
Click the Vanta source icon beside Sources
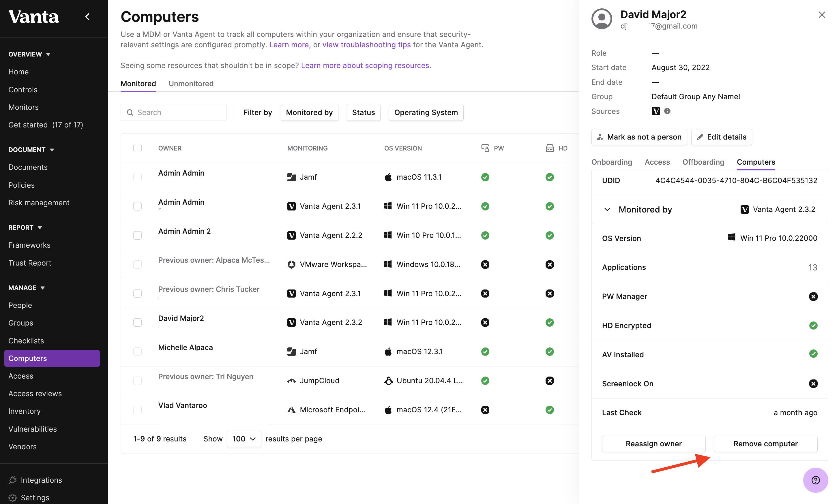[x=656, y=111]
